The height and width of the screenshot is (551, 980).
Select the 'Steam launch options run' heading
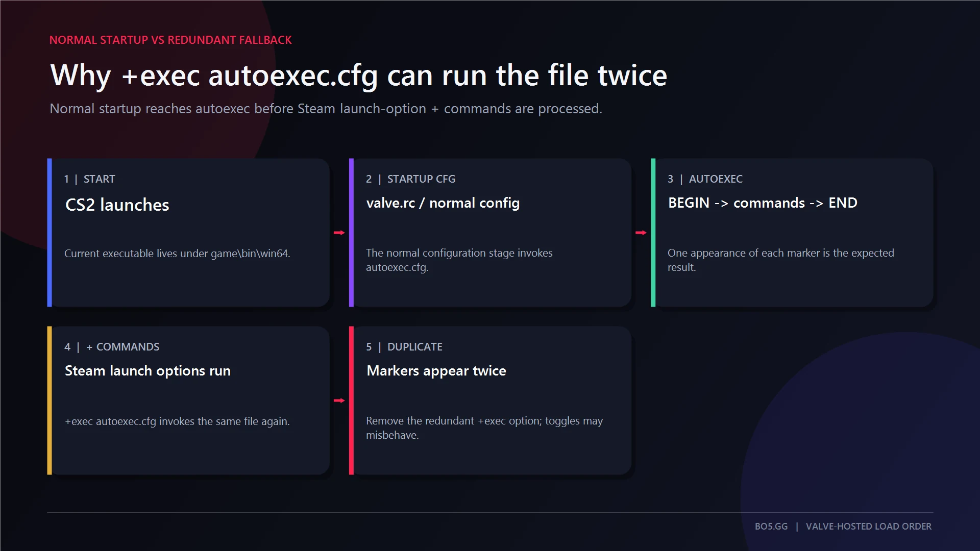coord(148,371)
